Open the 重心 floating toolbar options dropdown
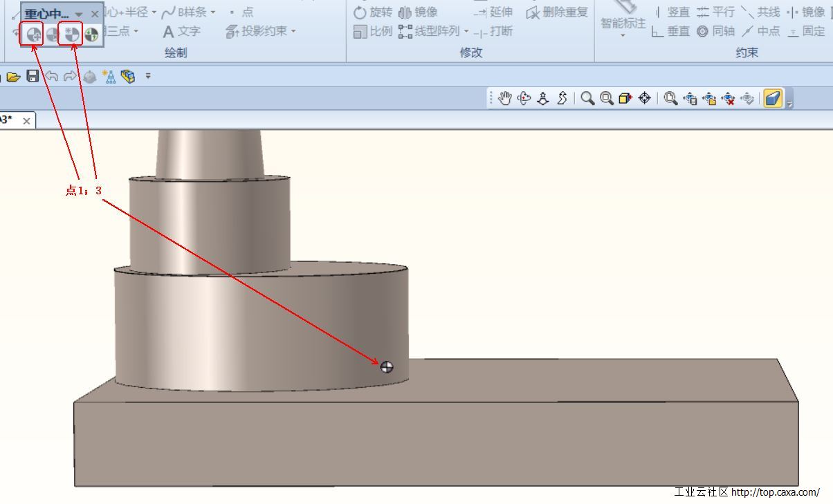The image size is (833, 504). 79,15
